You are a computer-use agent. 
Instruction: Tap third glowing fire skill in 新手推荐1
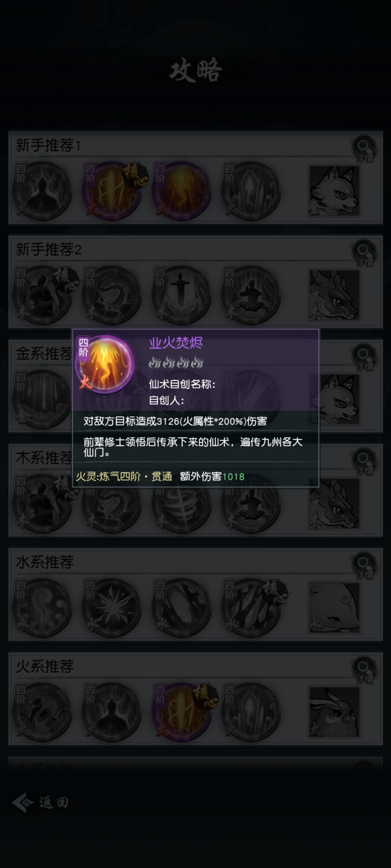pos(181,191)
